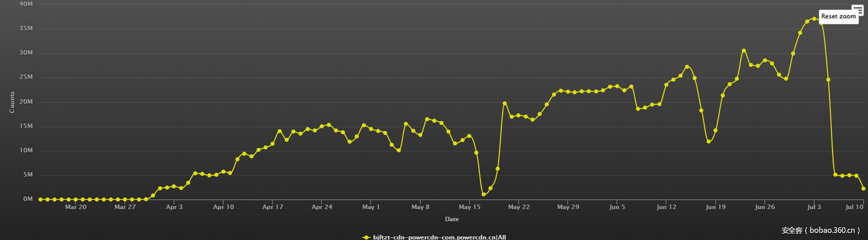868x240 pixels.
Task: Click the Date x-axis title
Action: point(451,219)
